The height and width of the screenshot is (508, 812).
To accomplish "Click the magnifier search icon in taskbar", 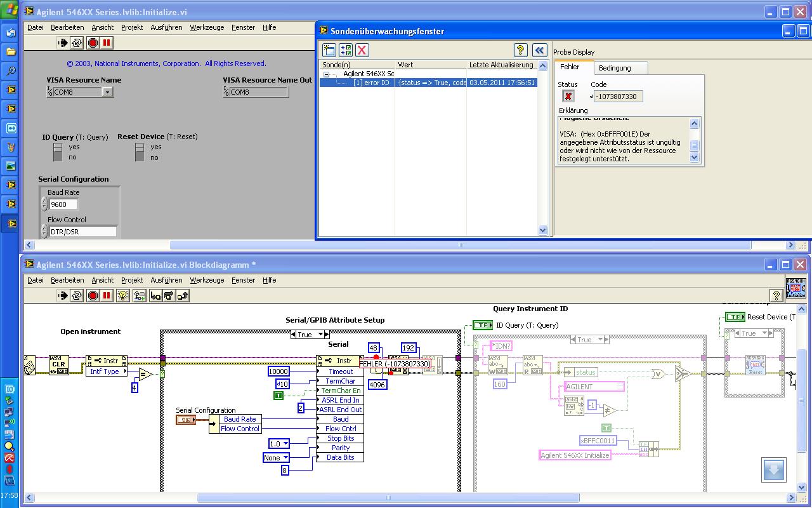I will pyautogui.click(x=11, y=70).
